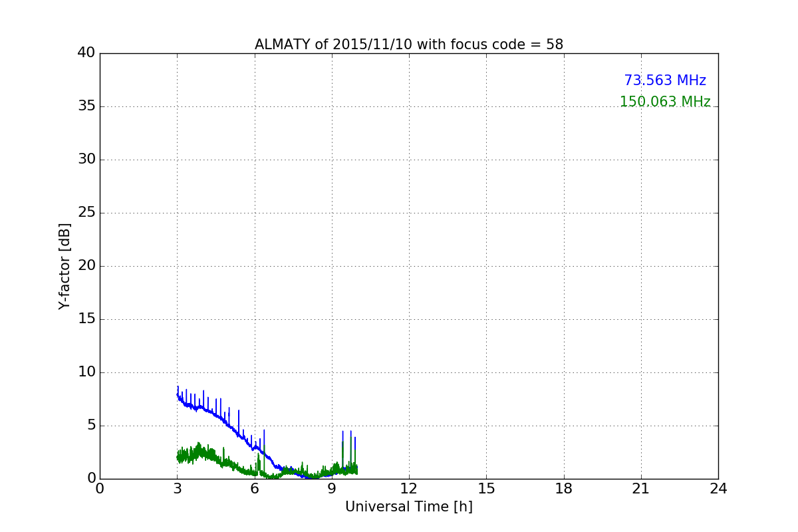798x532 pixels.
Task: Click the x-axis tick label 9
Action: coord(332,489)
